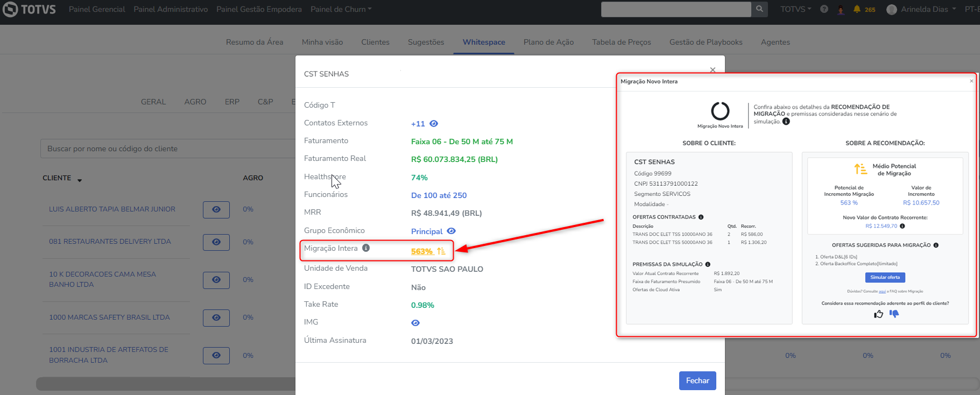This screenshot has height=395, width=980.
Task: Click thumbs down on the recommendation
Action: coord(894,314)
